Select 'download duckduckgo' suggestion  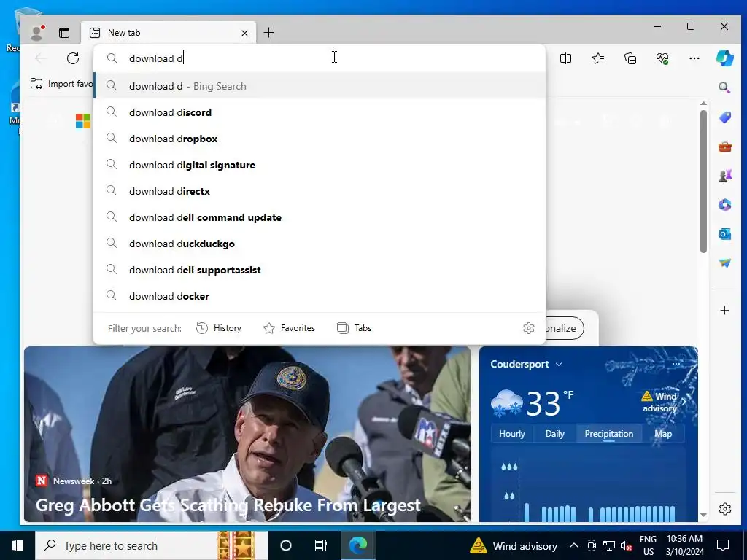(320, 244)
